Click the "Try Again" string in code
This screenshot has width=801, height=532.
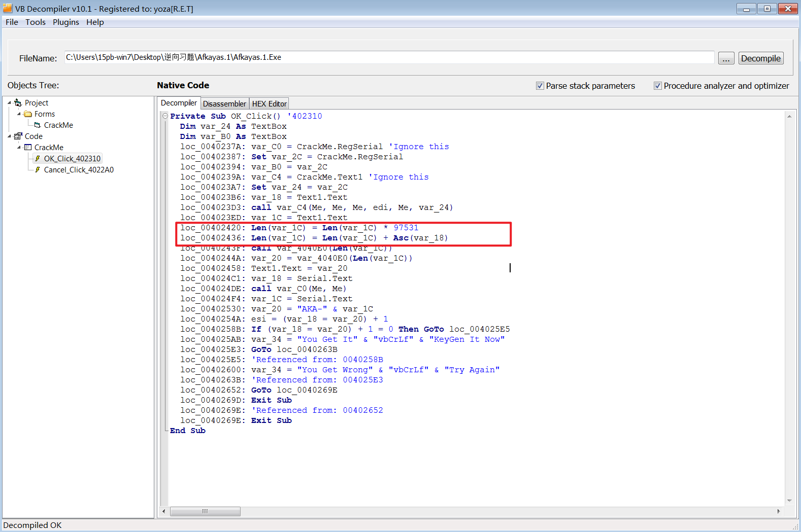pos(472,370)
